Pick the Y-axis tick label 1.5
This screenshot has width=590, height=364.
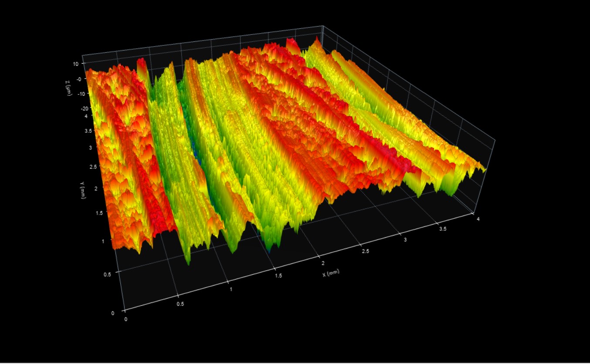99,212
